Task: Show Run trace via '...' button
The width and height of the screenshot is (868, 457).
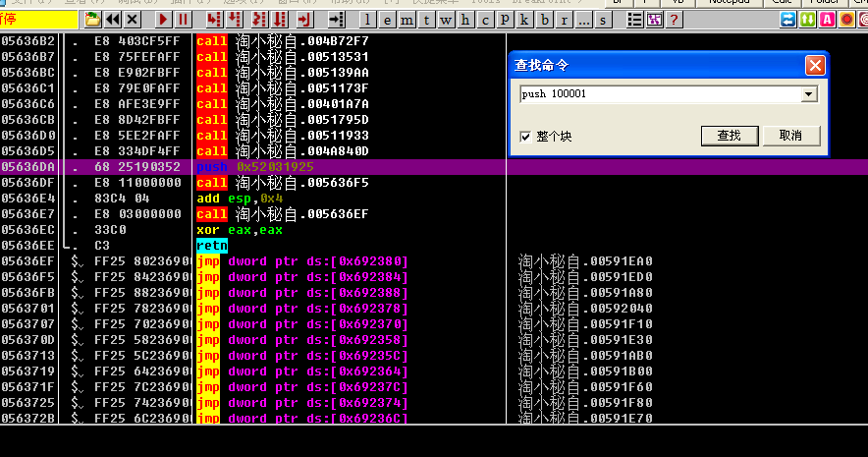Action: [x=583, y=20]
